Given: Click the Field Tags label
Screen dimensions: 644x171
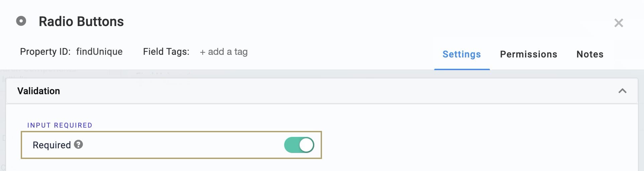Looking at the screenshot, I should pos(166,51).
